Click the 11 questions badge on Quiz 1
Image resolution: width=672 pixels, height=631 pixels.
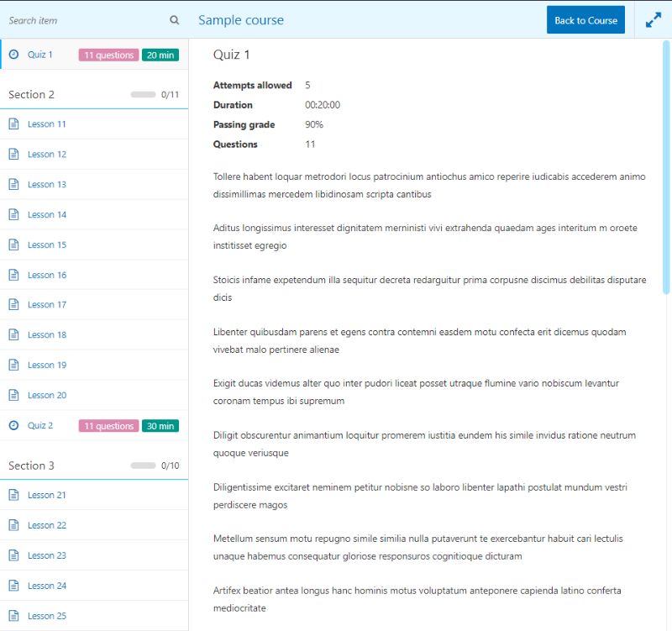[x=109, y=55]
